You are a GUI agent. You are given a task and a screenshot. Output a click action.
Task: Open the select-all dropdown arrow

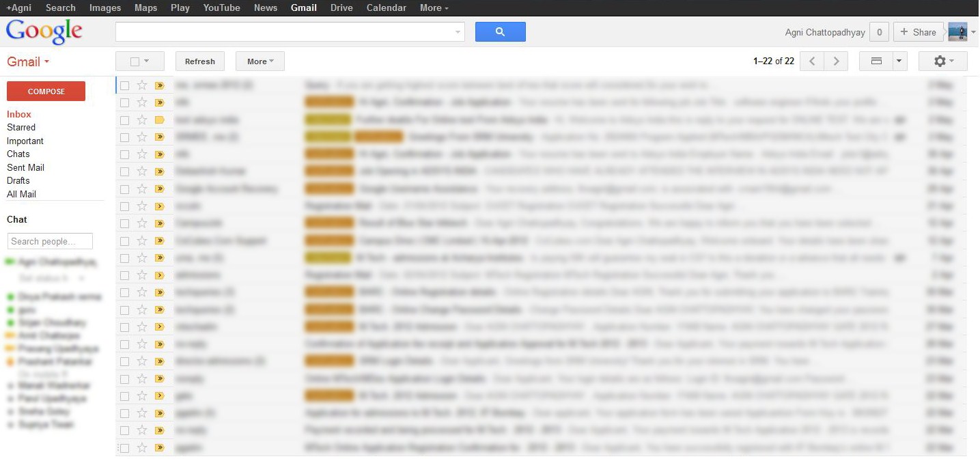pyautogui.click(x=146, y=61)
